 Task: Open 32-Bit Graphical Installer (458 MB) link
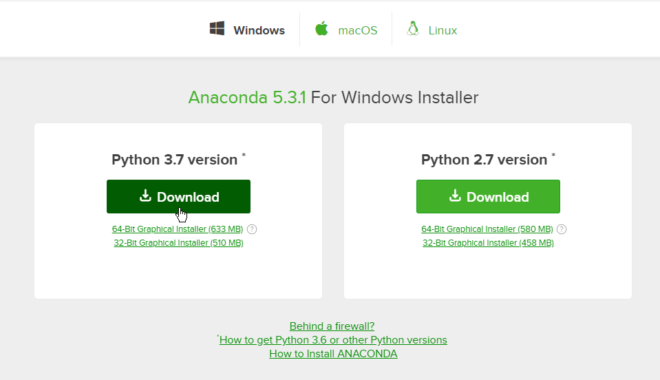488,243
